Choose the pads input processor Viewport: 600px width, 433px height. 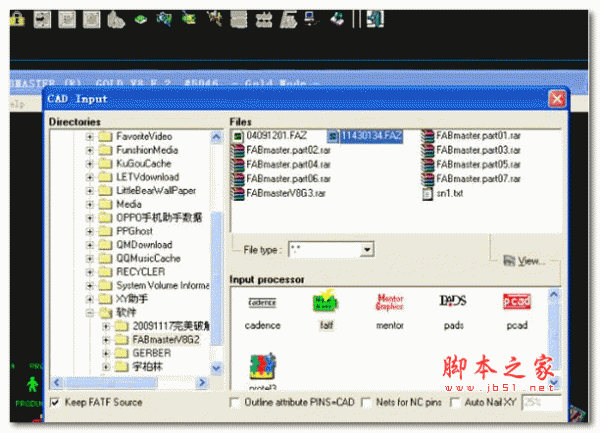[x=453, y=312]
